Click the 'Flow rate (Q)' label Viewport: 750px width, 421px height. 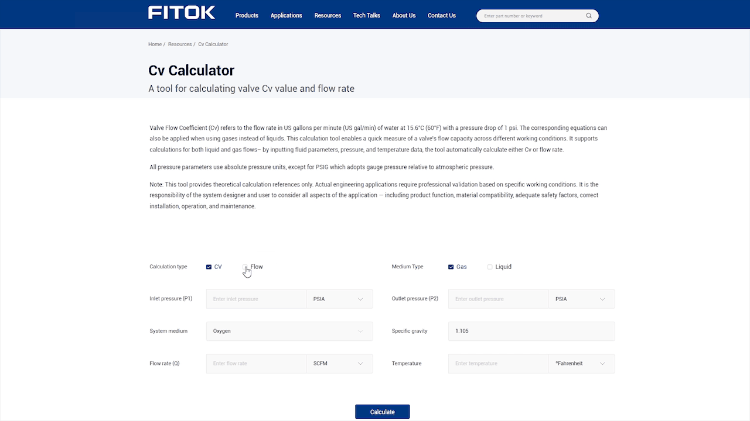coord(164,364)
